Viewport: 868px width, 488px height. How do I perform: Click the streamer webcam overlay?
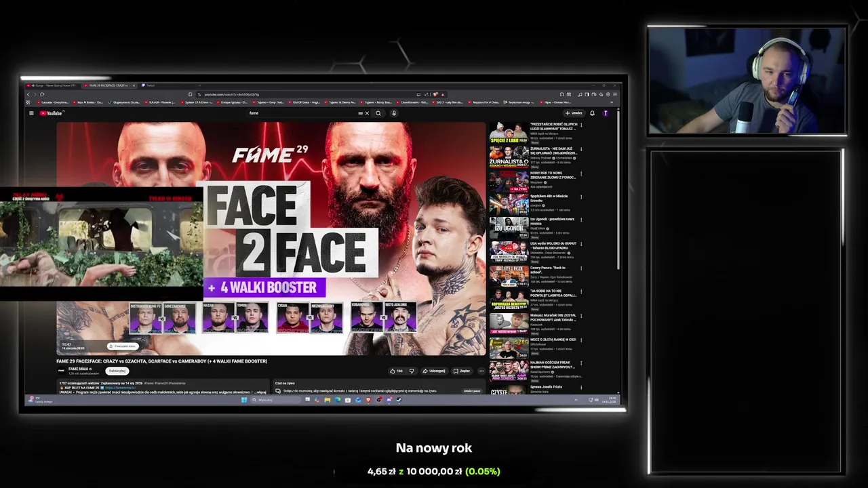(x=747, y=81)
